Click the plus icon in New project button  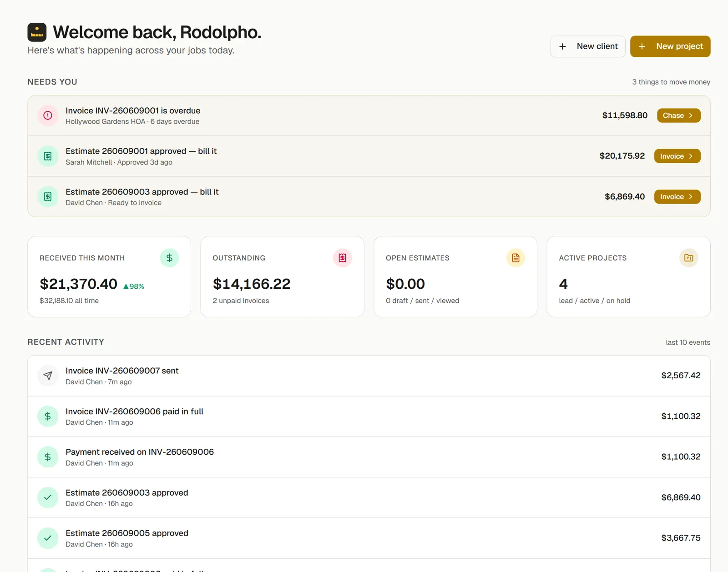642,46
